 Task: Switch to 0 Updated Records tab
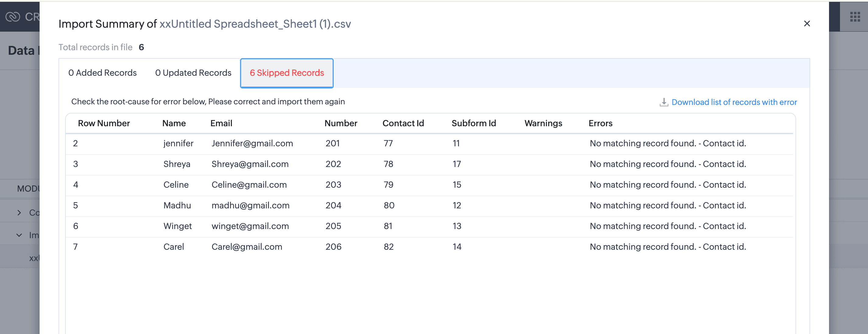(x=193, y=73)
